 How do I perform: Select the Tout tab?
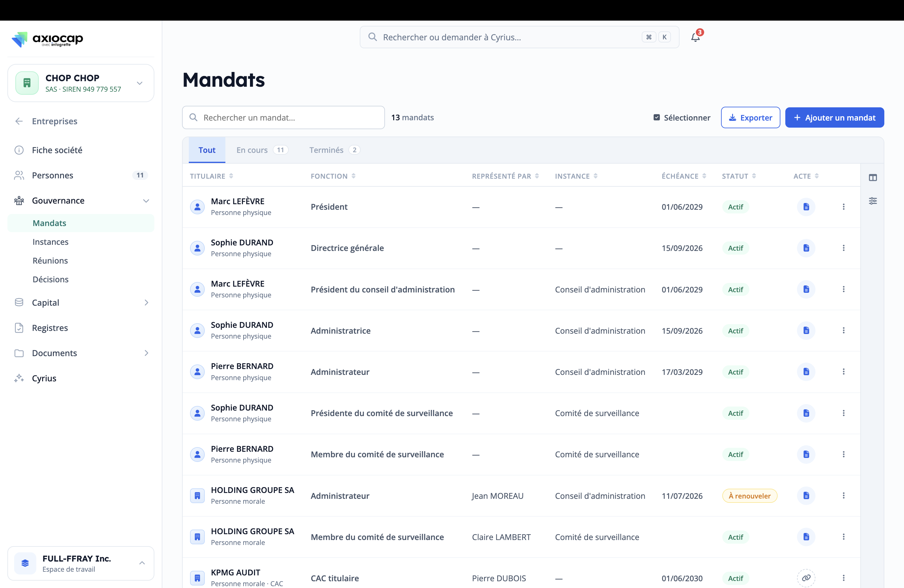click(x=207, y=150)
